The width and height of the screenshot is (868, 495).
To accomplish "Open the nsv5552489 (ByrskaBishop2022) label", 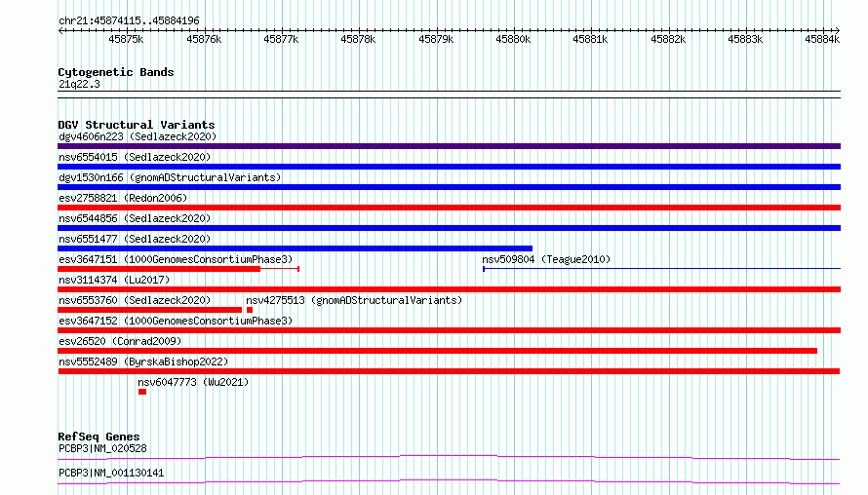I will (x=143, y=362).
